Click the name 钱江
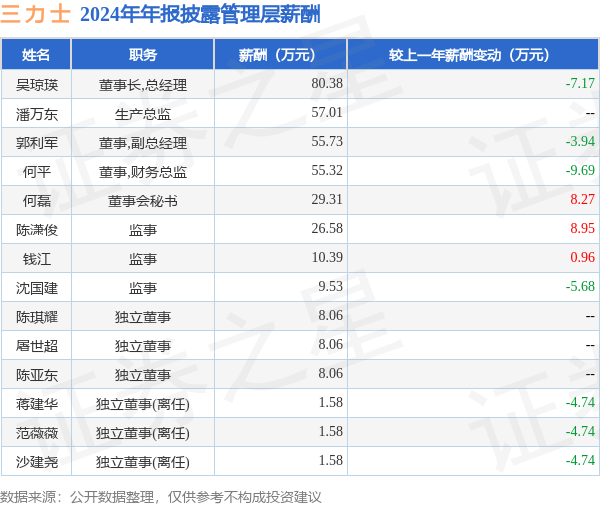Viewport: 600px width, 506px height. 37,259
